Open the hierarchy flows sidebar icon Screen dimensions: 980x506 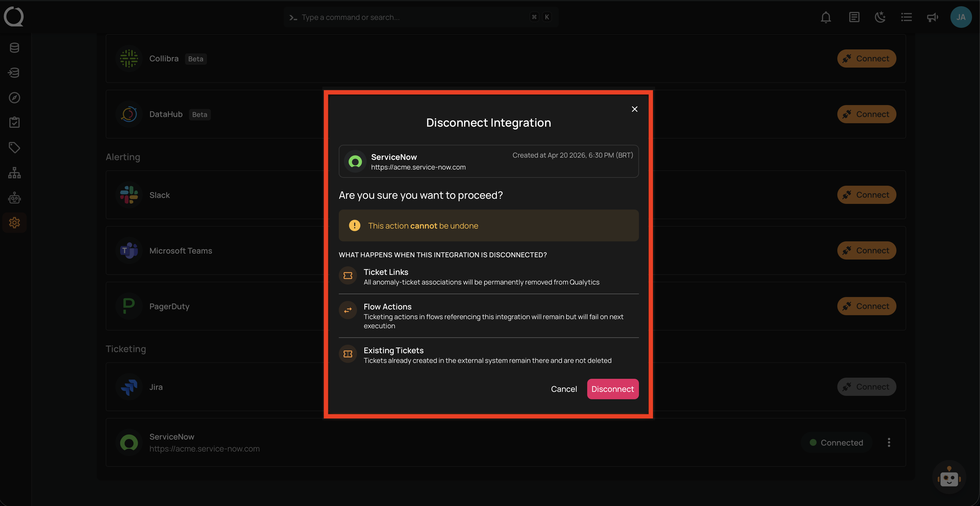(14, 173)
